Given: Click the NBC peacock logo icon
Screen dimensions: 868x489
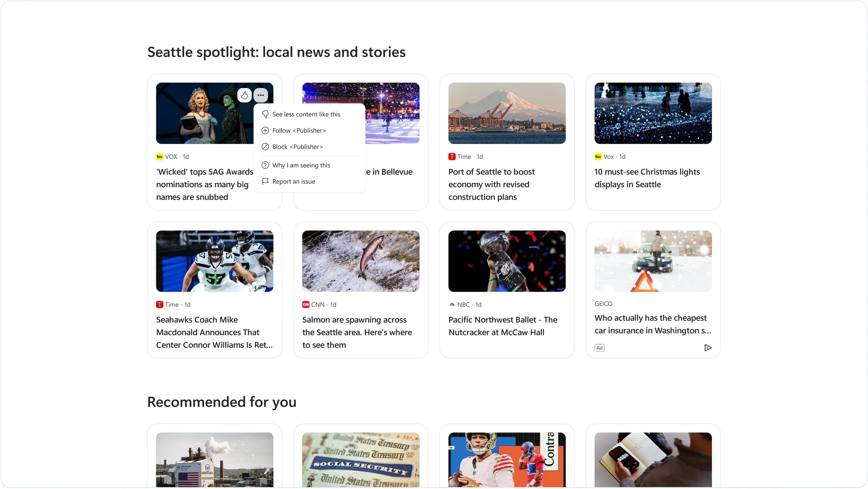Looking at the screenshot, I should click(x=452, y=305).
